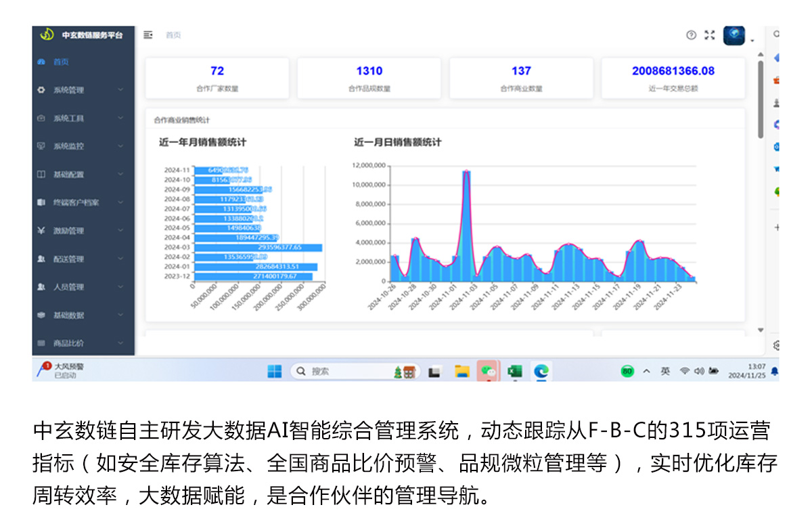Click the 2024-01 bar labeled 282684313.51

255,267
